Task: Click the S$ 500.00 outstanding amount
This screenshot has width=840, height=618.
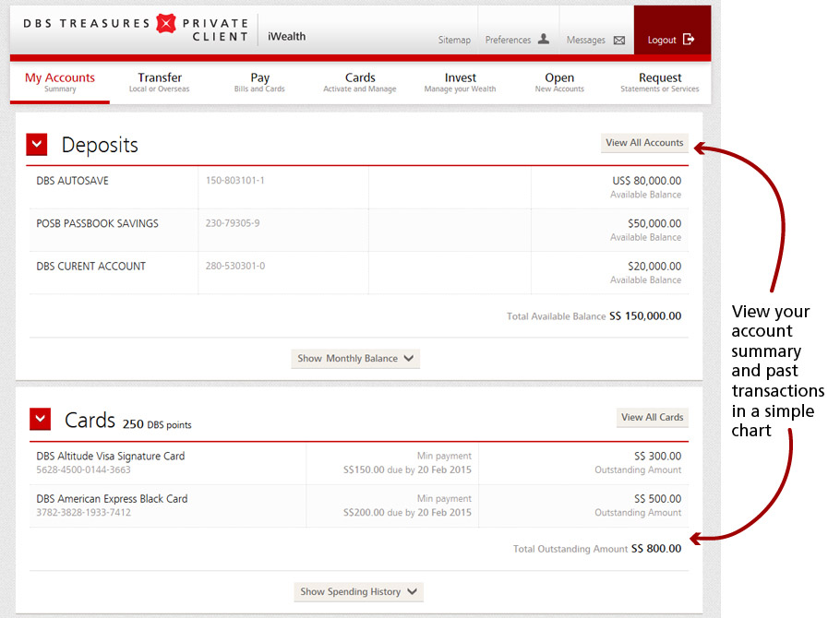Action: 657,499
